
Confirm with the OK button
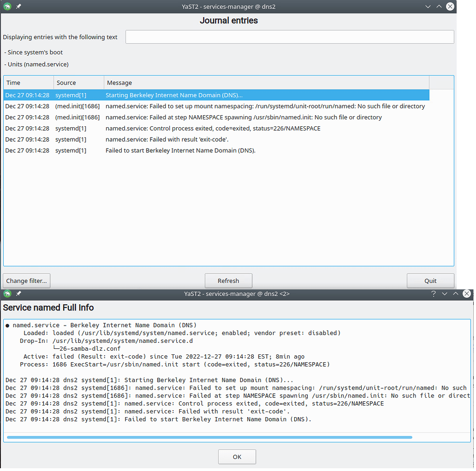point(237,457)
